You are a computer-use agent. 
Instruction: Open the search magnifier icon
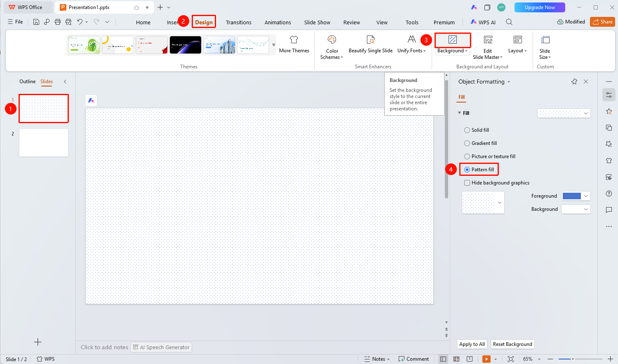pos(509,22)
